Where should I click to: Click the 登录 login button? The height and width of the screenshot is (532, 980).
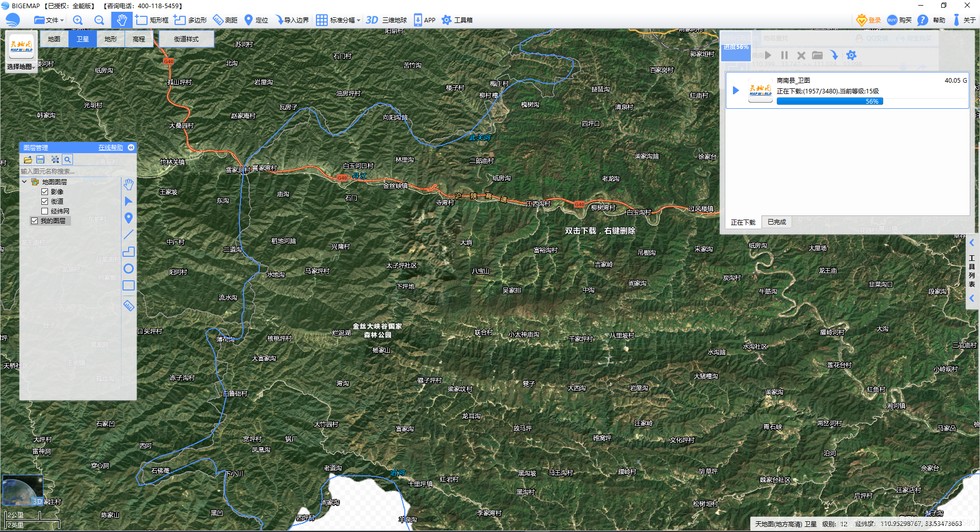869,20
